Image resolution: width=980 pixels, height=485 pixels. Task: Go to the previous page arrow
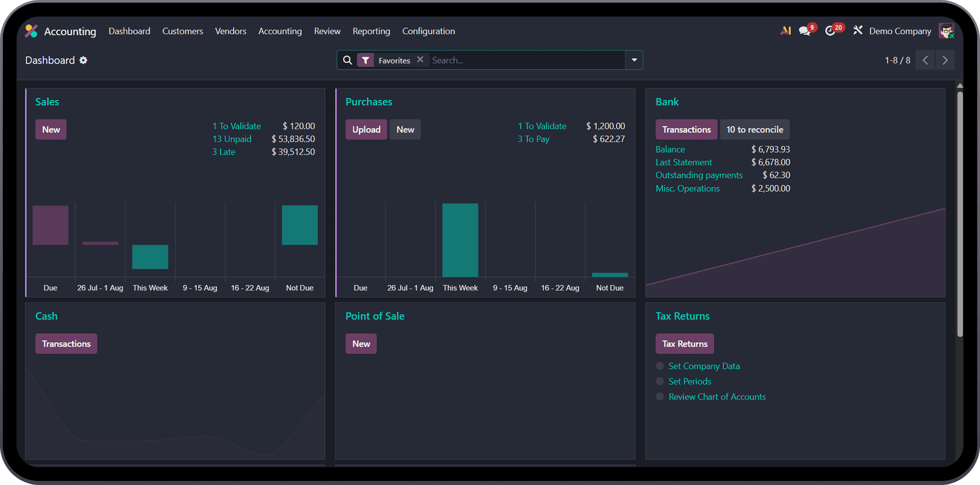pos(925,60)
